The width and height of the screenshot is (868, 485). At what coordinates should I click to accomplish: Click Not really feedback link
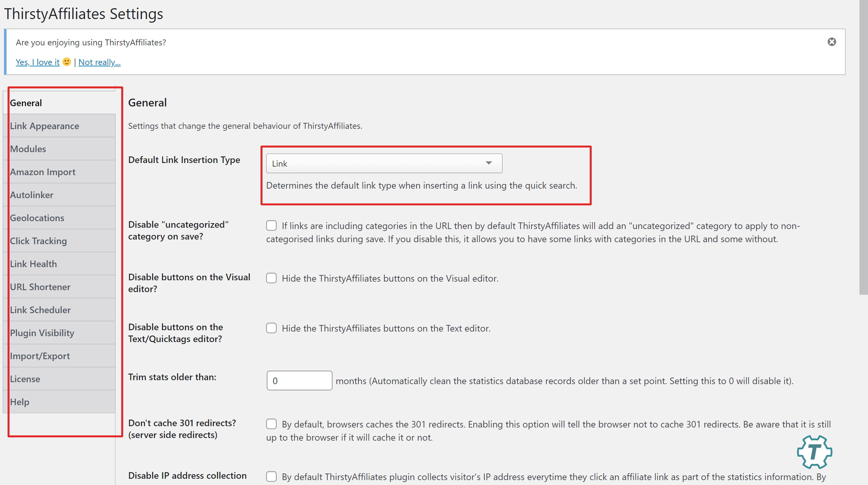99,62
